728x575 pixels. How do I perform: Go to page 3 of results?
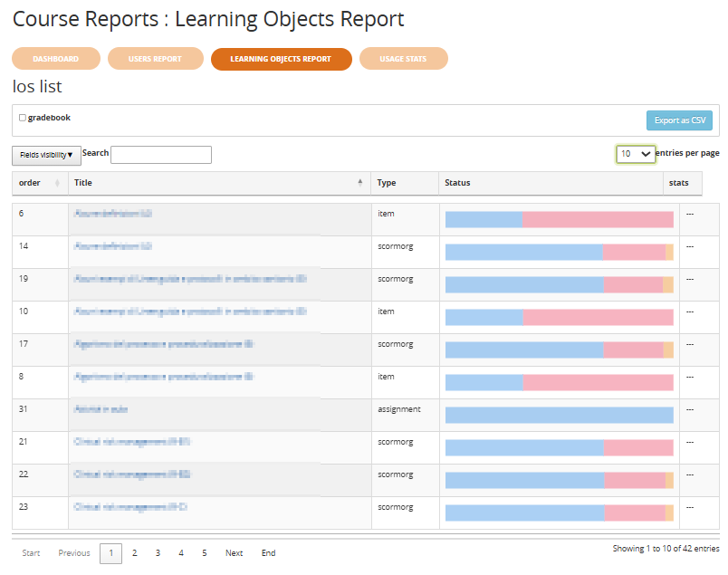click(158, 553)
